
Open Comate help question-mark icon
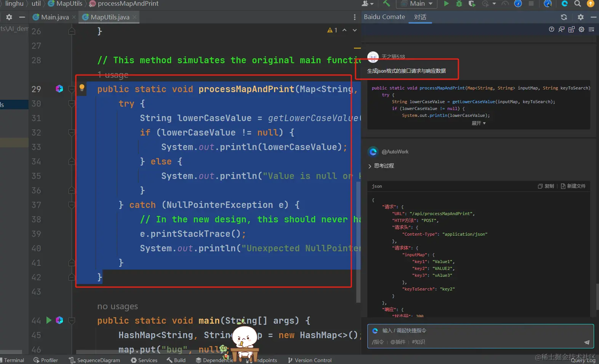pyautogui.click(x=551, y=29)
